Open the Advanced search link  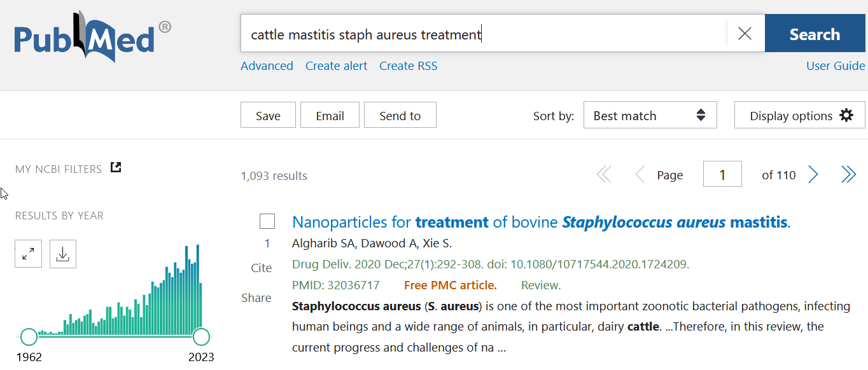tap(267, 66)
